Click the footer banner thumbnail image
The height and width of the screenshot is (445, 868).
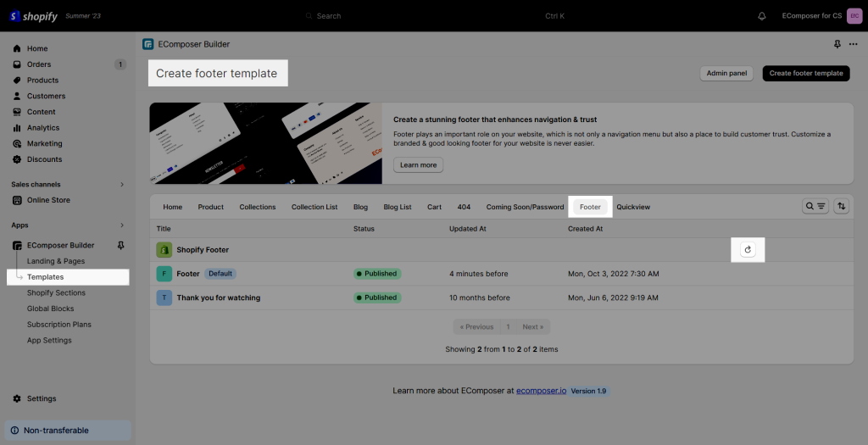(265, 143)
